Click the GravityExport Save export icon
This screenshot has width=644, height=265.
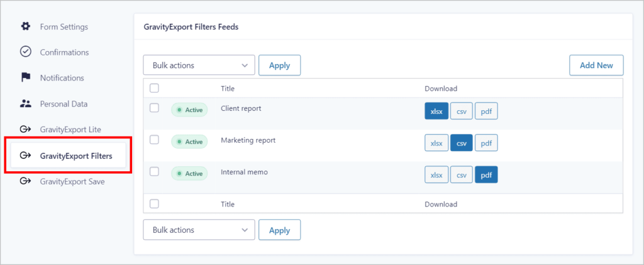pyautogui.click(x=25, y=181)
